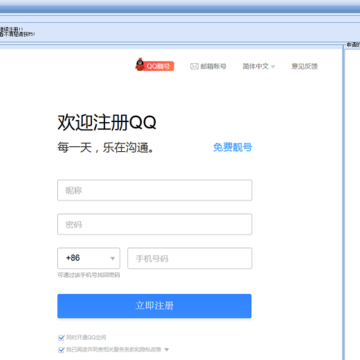The width and height of the screenshot is (360, 360).
Task: Toggle the 同时开通QQ空间 checkbox
Action: [x=61, y=338]
